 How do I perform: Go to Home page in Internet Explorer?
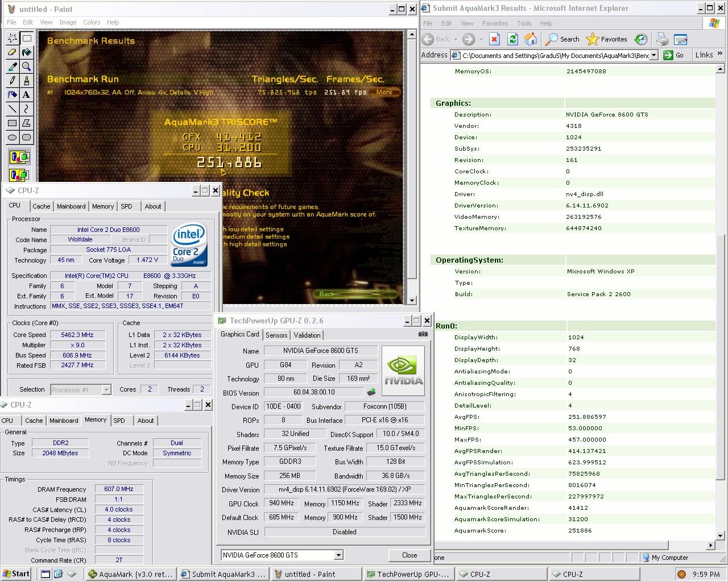531,39
